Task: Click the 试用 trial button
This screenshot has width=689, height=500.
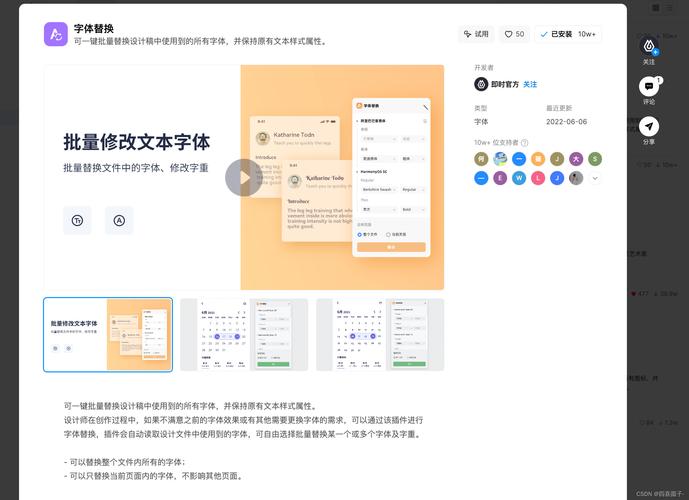Action: tap(476, 34)
